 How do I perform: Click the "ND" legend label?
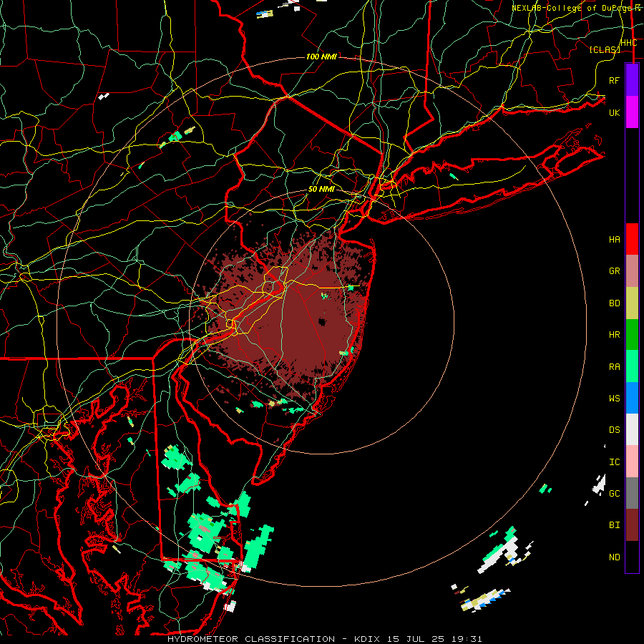[614, 557]
